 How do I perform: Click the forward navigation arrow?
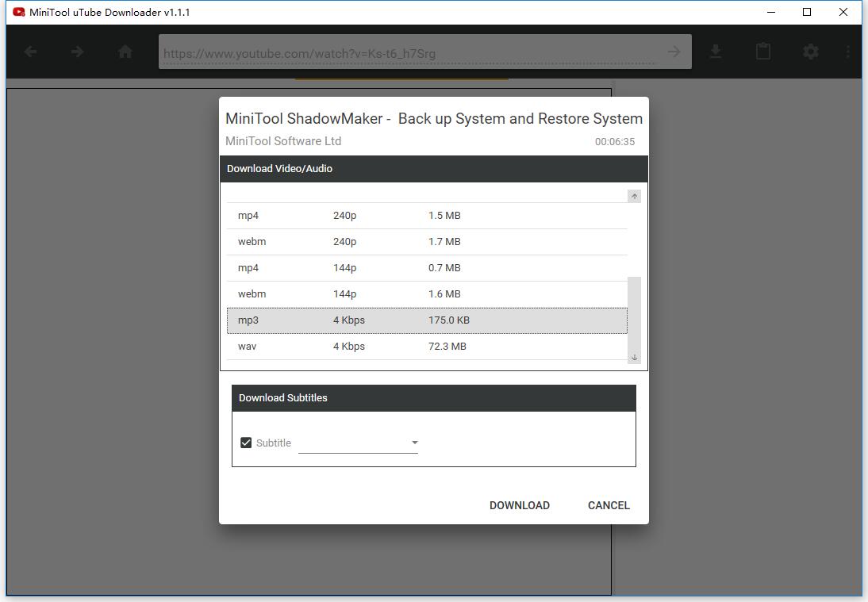click(x=77, y=52)
